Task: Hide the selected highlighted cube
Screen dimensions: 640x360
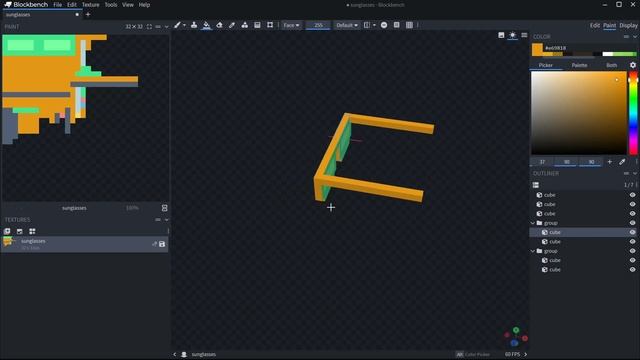Action: pos(632,232)
